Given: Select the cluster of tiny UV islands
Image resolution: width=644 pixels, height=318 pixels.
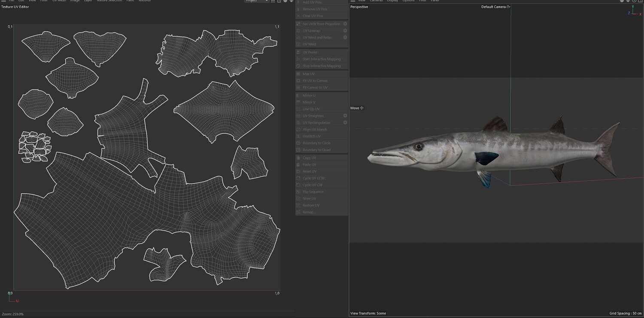Looking at the screenshot, I should pyautogui.click(x=35, y=147).
